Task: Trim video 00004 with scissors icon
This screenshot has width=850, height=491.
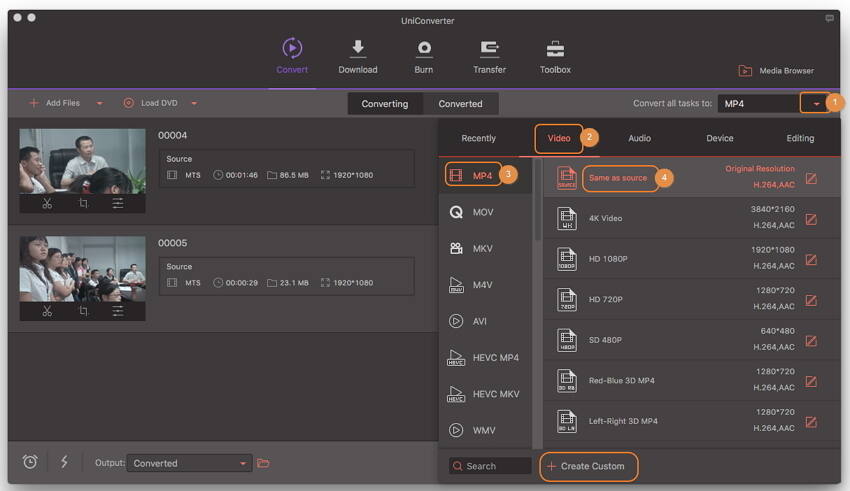Action: pyautogui.click(x=47, y=203)
